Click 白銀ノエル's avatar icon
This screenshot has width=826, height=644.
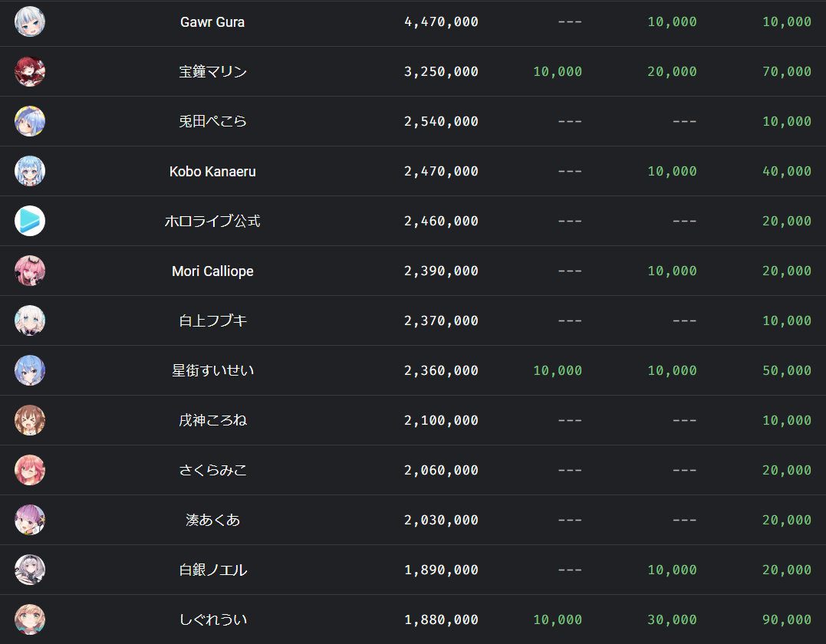30,570
